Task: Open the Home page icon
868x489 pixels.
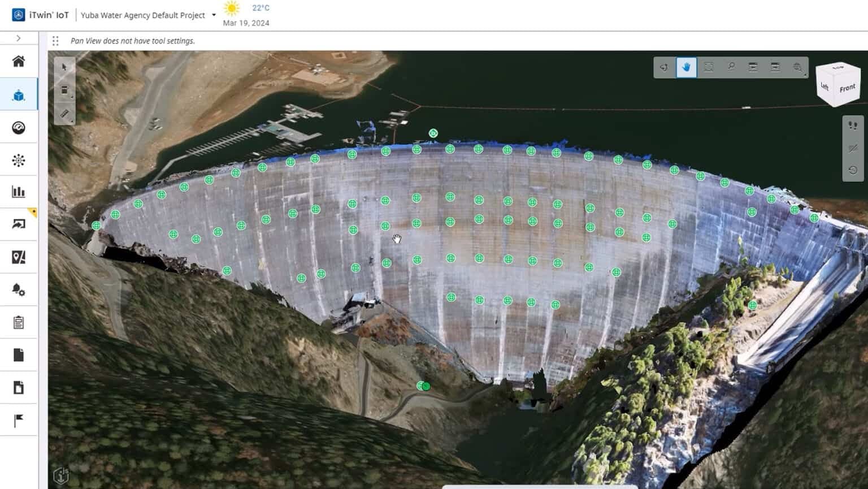Action: (x=19, y=61)
